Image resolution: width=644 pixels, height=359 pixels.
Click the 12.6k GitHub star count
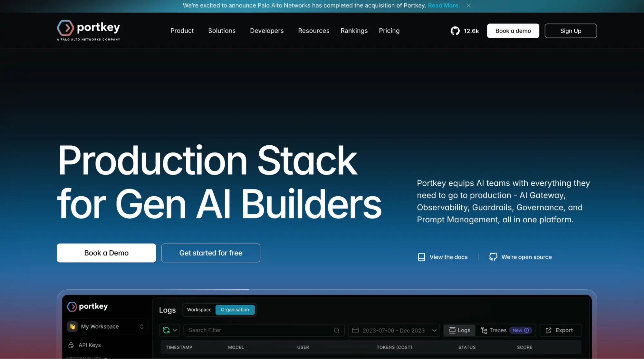471,31
